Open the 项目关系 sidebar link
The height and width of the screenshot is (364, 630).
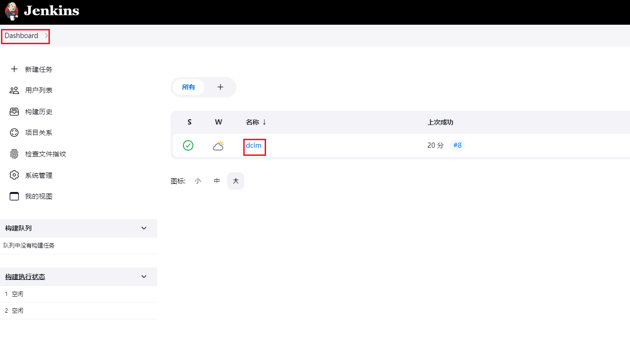pyautogui.click(x=38, y=133)
